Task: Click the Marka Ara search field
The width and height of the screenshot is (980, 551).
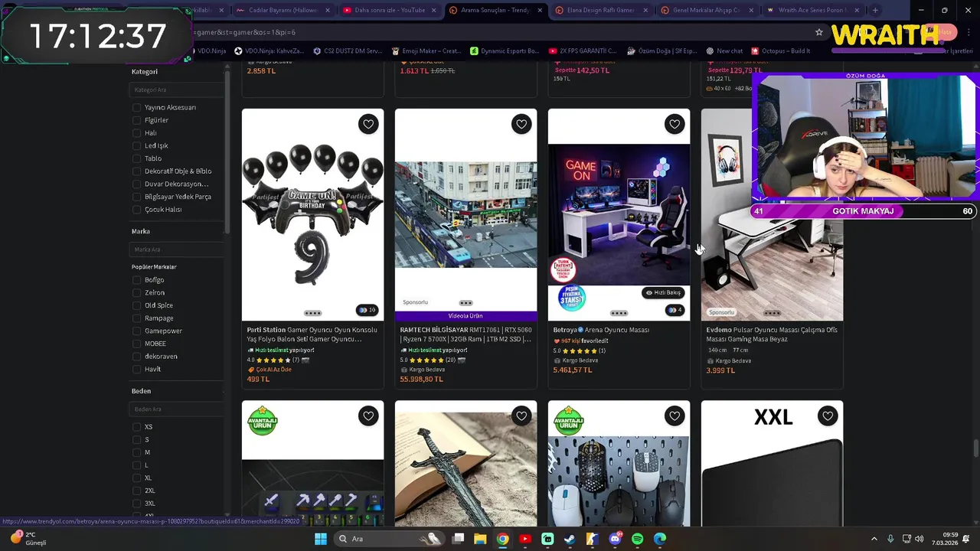Action: [x=177, y=249]
